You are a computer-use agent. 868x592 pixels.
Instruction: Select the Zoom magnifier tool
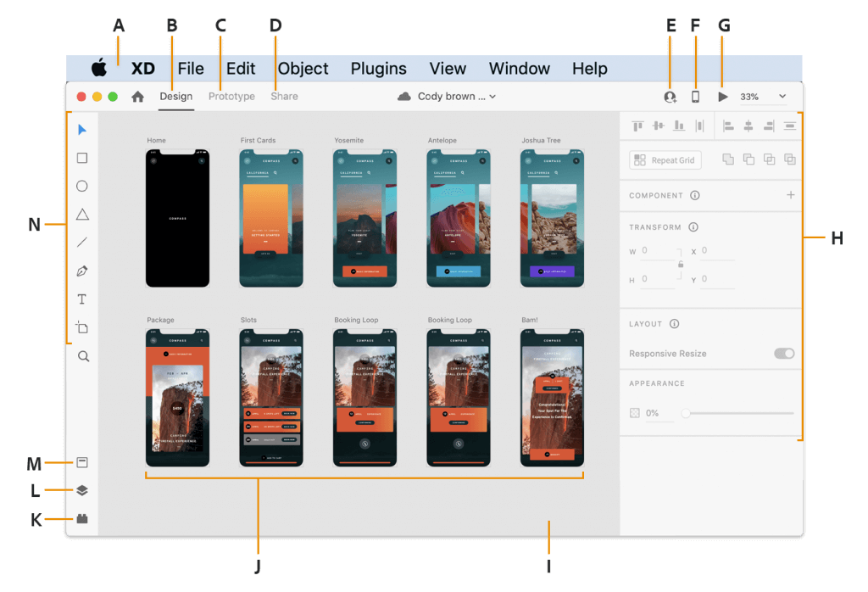tap(83, 356)
